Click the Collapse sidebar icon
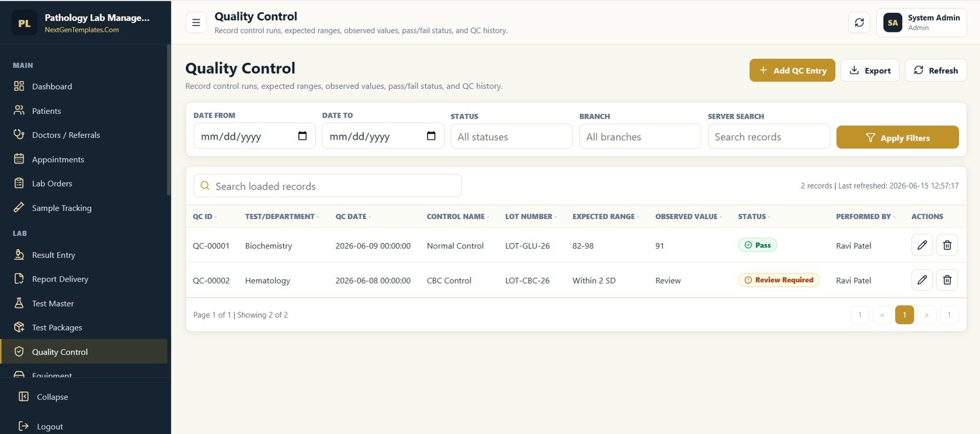 (24, 397)
